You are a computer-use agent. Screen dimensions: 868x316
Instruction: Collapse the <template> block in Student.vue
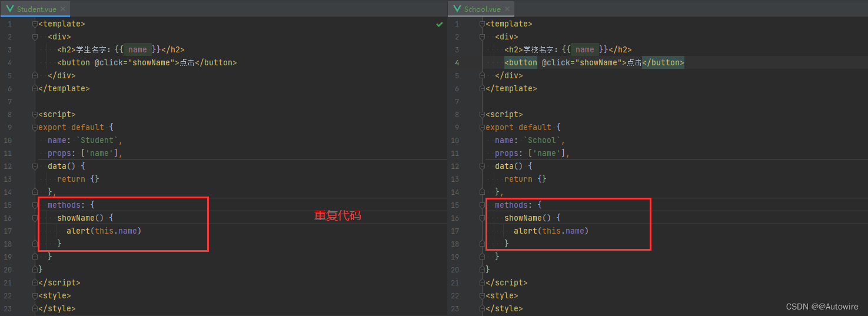[x=35, y=24]
